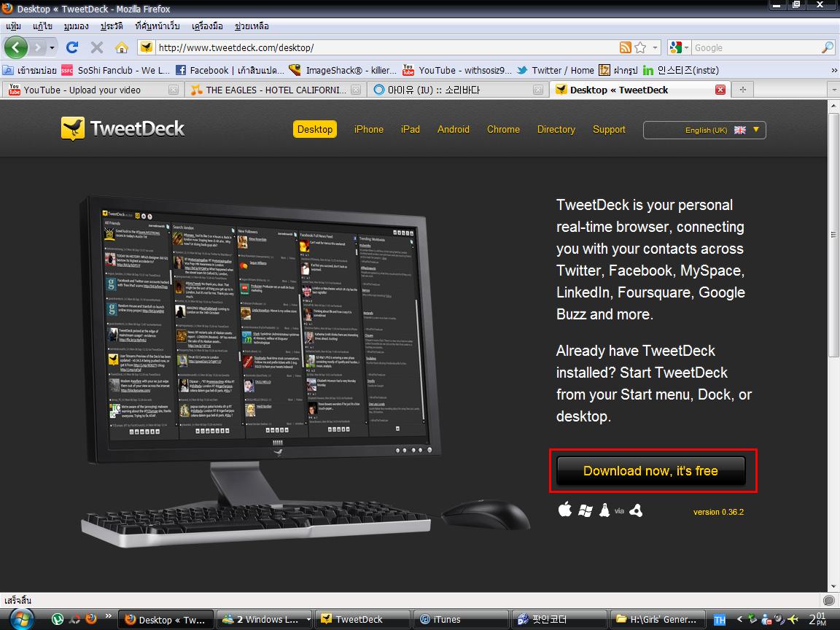Close the Desktop « TweetDeck tab
This screenshot has height=630, width=840.
(720, 90)
